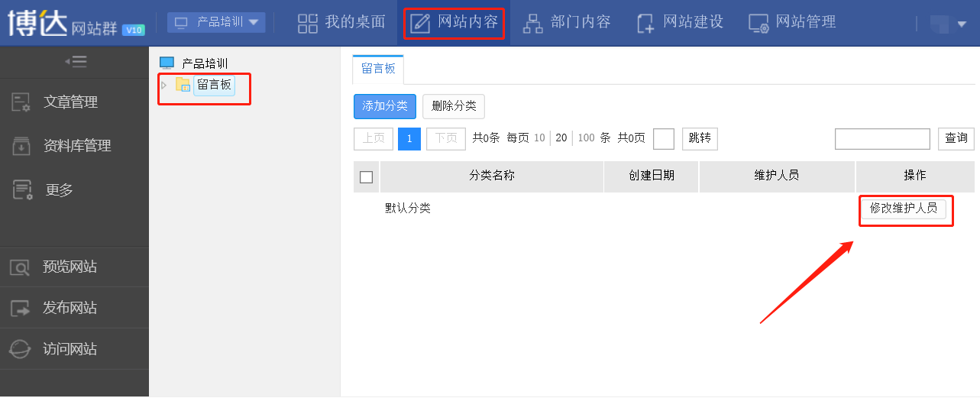Click the 产品培训 tree monitor icon
The image size is (980, 398).
pos(167,63)
